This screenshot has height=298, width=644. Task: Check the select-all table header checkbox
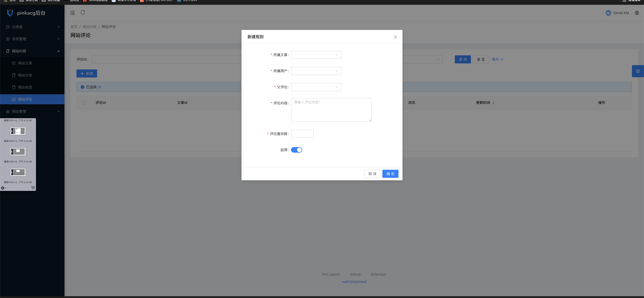click(x=84, y=103)
